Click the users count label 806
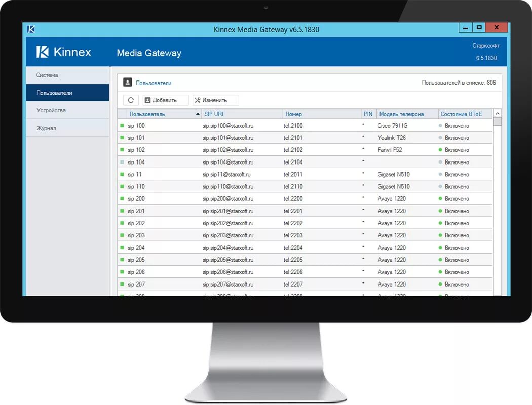532x405 pixels. coord(459,83)
